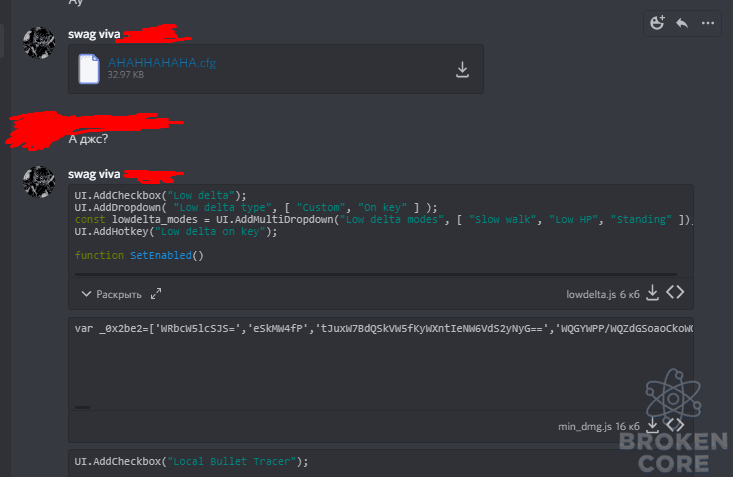
Task: Open swag viva profile from cfg message
Action: coord(94,34)
